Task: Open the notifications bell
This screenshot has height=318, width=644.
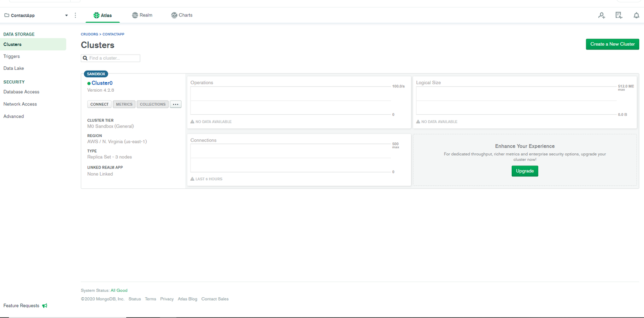Action: tap(636, 15)
